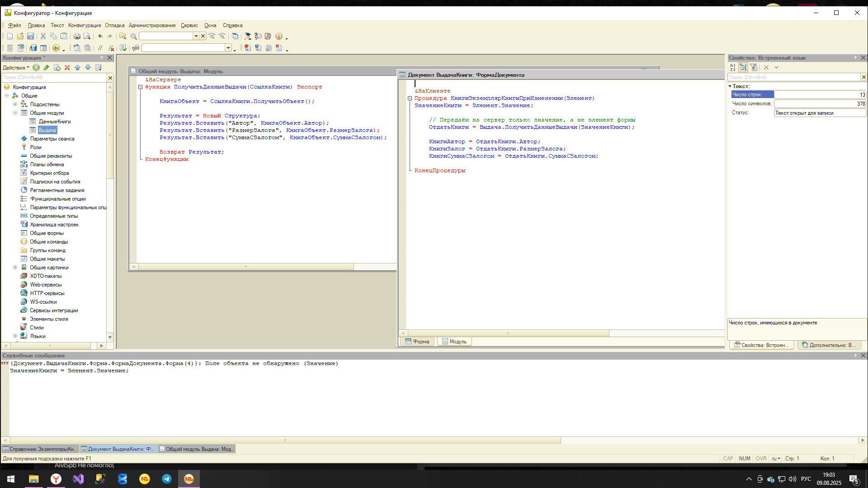Open the Отладка menu
Viewport: 868px width, 488px height.
pos(114,25)
